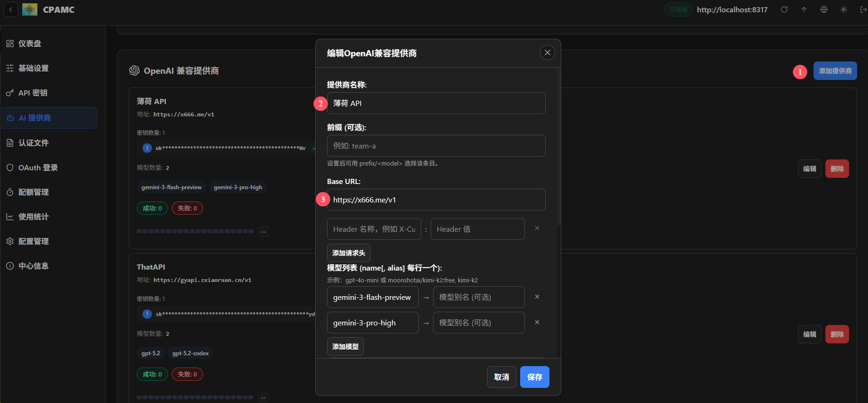Click the Base URL input field
Screen dimensions: 868x403
click(436, 200)
